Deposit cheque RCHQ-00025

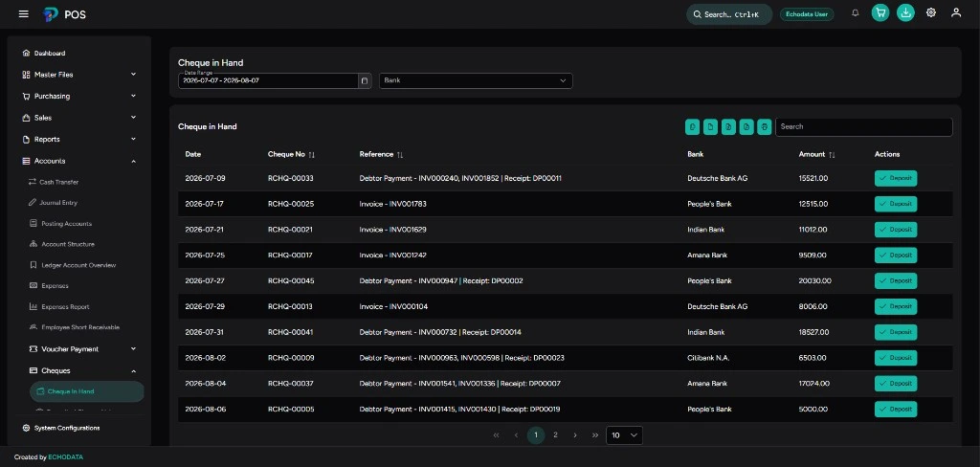click(x=896, y=204)
